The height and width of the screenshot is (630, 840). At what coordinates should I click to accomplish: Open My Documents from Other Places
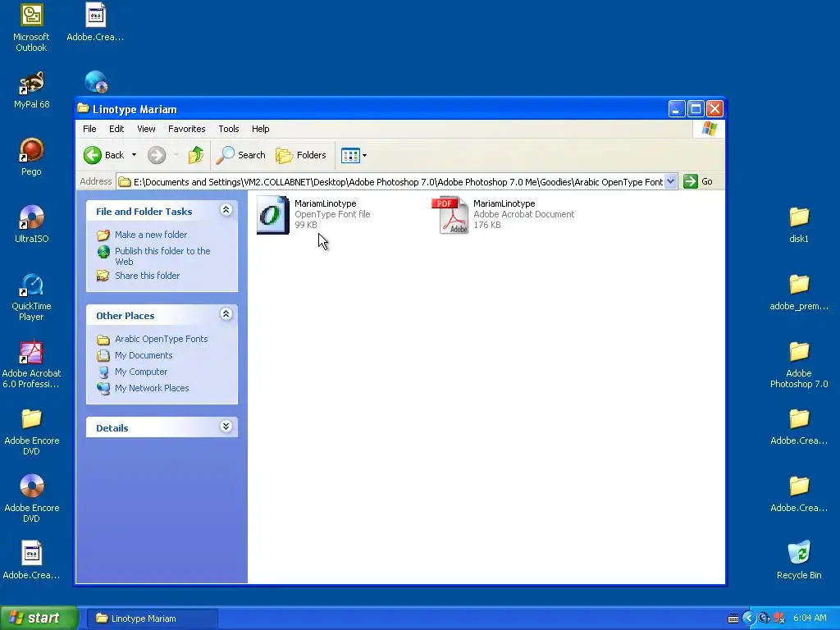(x=144, y=355)
